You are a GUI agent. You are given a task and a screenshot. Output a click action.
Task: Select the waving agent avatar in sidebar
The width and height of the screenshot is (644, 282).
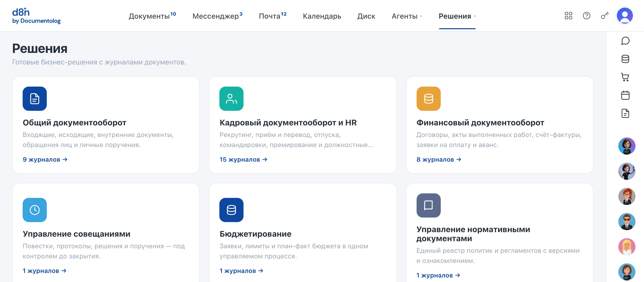click(627, 171)
